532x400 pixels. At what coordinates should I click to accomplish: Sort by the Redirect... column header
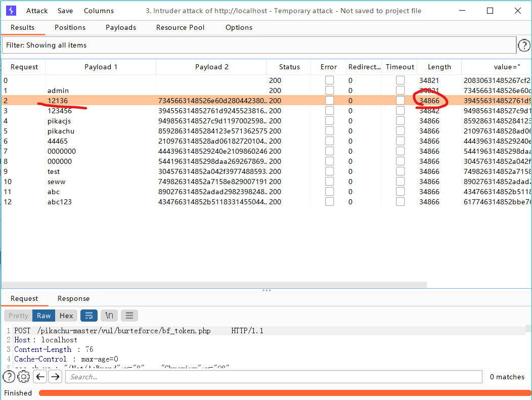click(364, 67)
